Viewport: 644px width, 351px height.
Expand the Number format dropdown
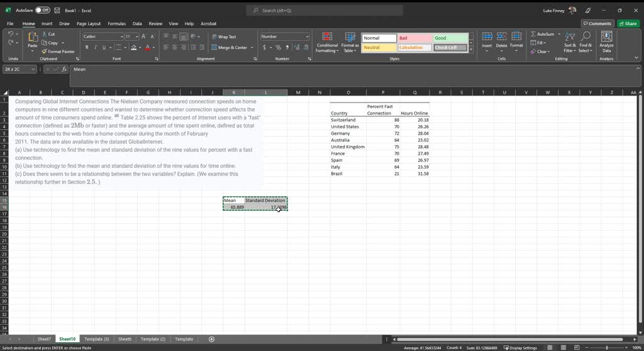point(307,36)
